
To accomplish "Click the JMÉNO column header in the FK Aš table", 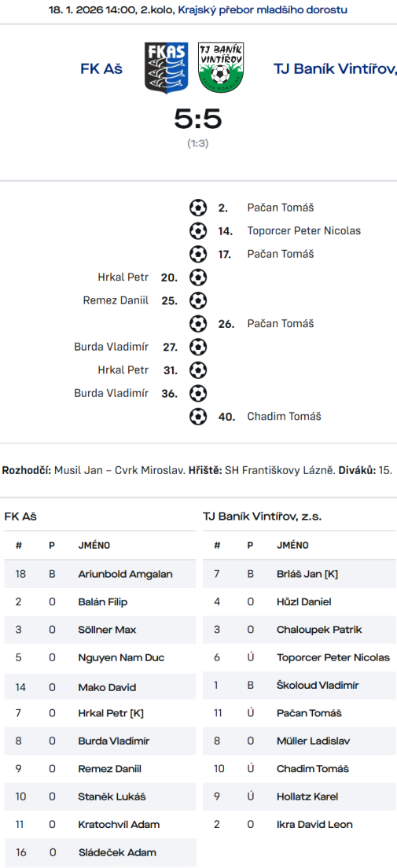I will [94, 546].
